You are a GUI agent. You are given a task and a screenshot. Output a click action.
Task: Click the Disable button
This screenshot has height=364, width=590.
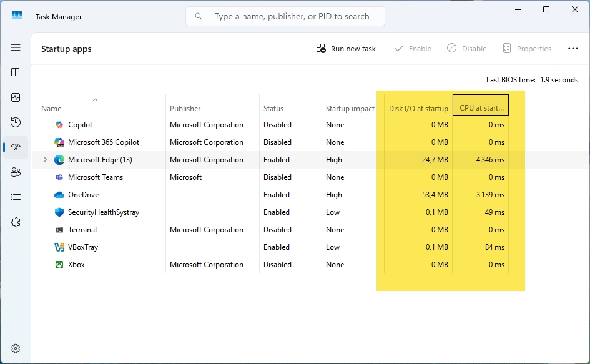(466, 49)
